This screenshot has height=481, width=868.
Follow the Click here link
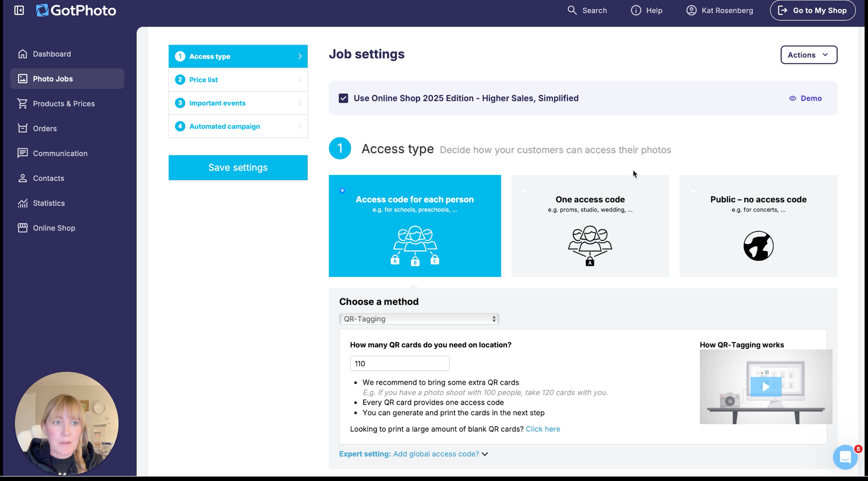[542, 429]
